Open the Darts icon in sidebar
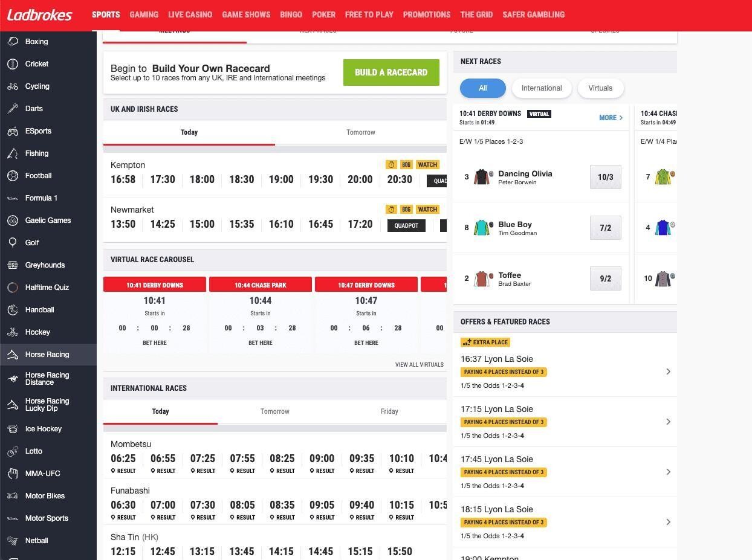The width and height of the screenshot is (752, 560). pyautogui.click(x=13, y=109)
